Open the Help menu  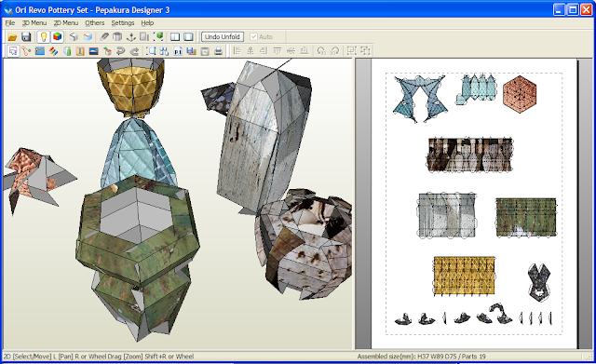[147, 22]
